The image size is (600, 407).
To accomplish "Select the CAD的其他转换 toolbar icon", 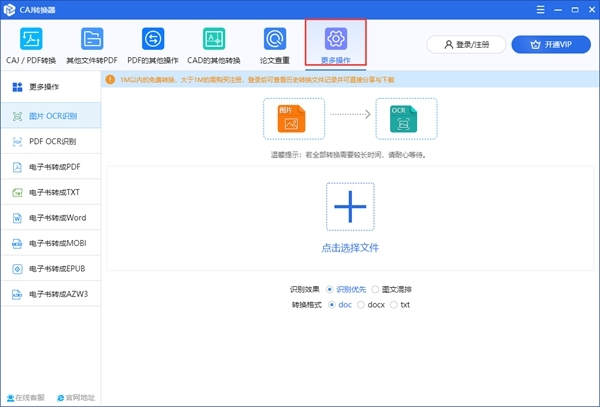I will pos(214,39).
